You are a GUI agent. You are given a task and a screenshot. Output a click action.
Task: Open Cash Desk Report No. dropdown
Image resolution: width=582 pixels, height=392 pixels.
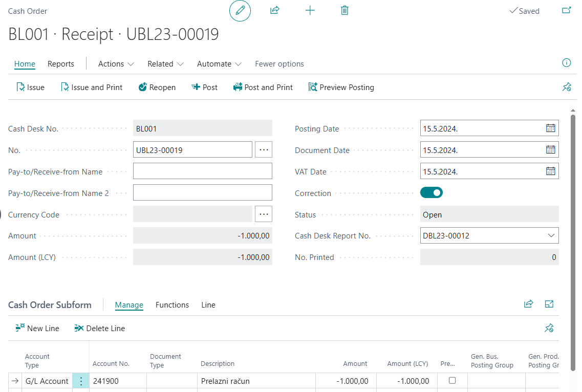551,235
